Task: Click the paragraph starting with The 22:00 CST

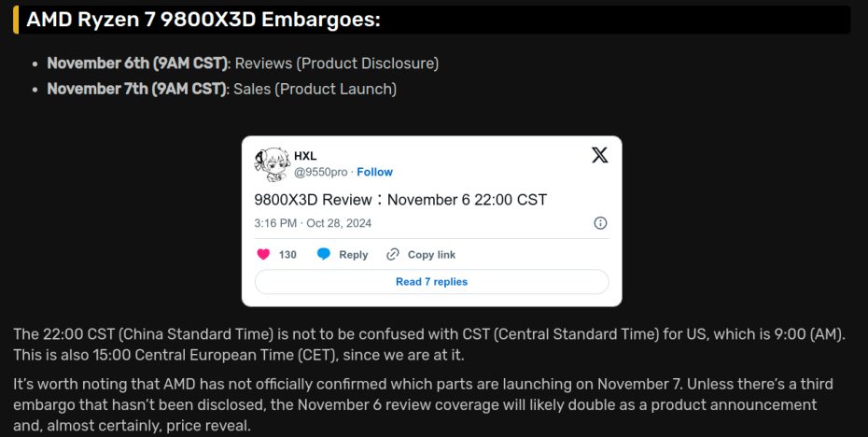Action: click(x=428, y=344)
